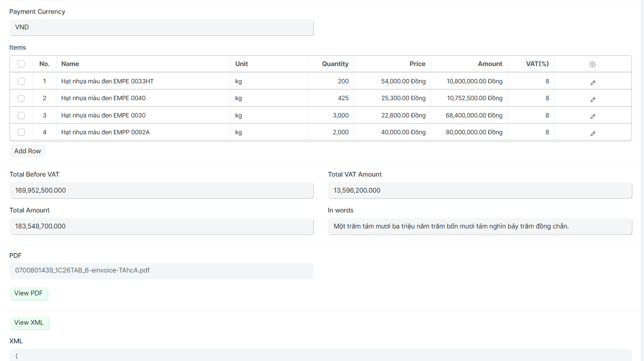Click the View XML button
Screen dimensions: 644x361
pyautogui.click(x=29, y=323)
